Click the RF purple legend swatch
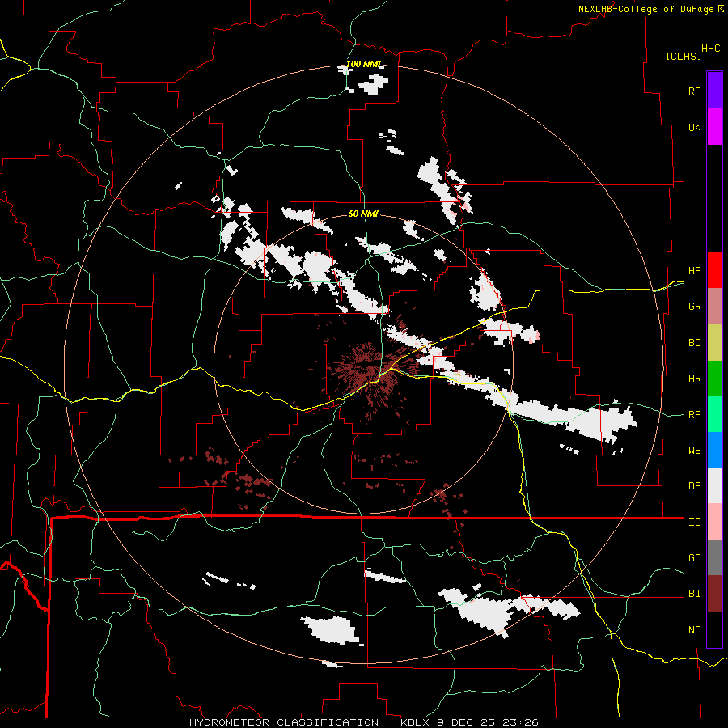 click(x=714, y=91)
